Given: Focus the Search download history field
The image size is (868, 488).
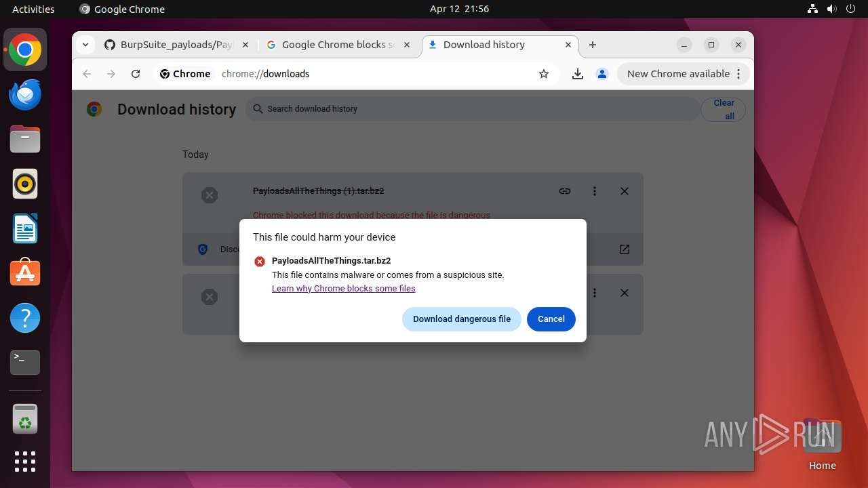Looking at the screenshot, I should (x=472, y=109).
